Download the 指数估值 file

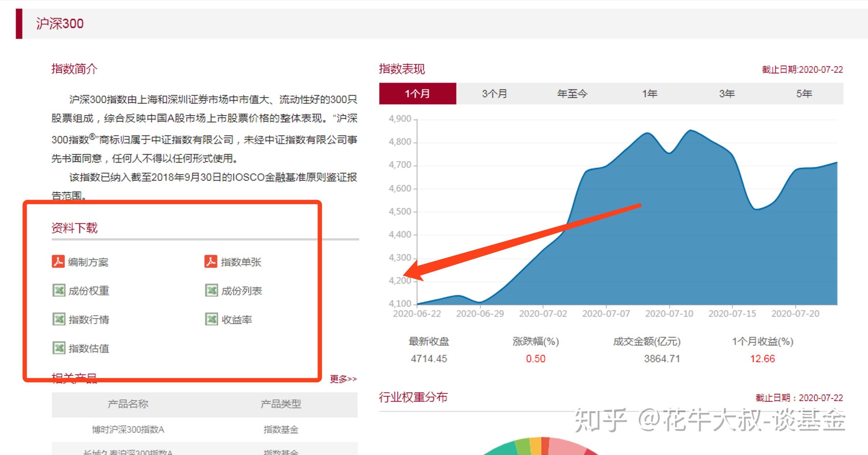pyautogui.click(x=89, y=348)
